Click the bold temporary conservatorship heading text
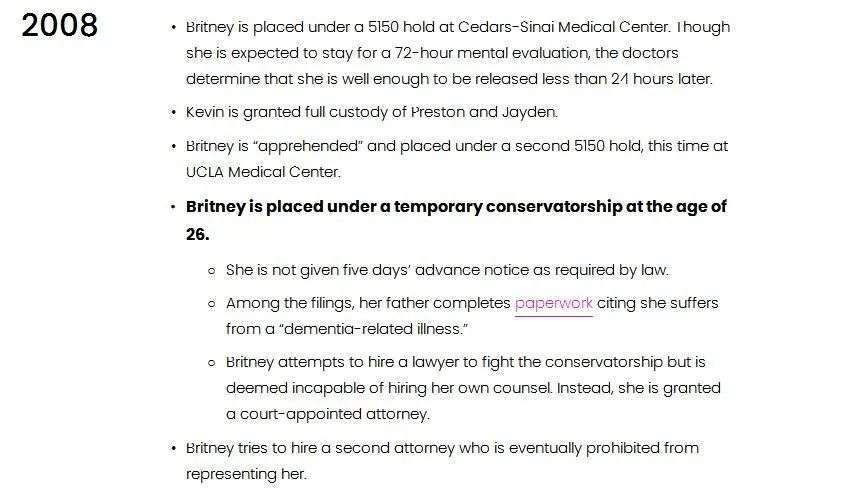 [456, 207]
